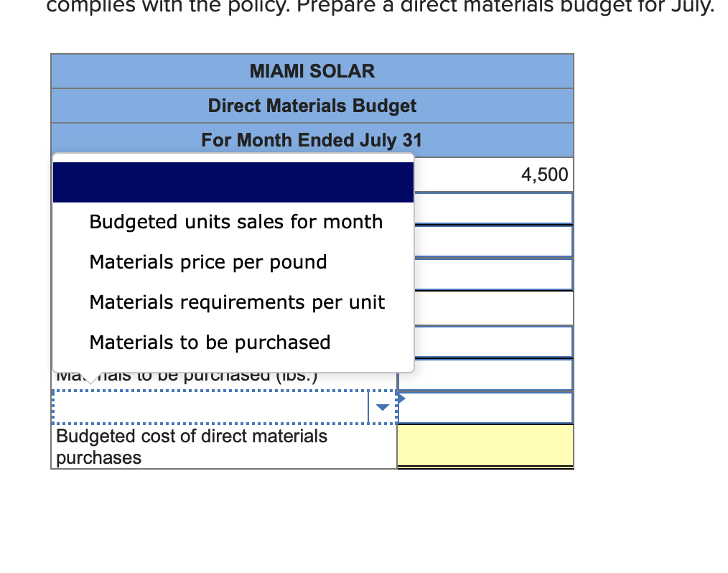
Task: Open the row label dropdown arrow
Action: 381,406
